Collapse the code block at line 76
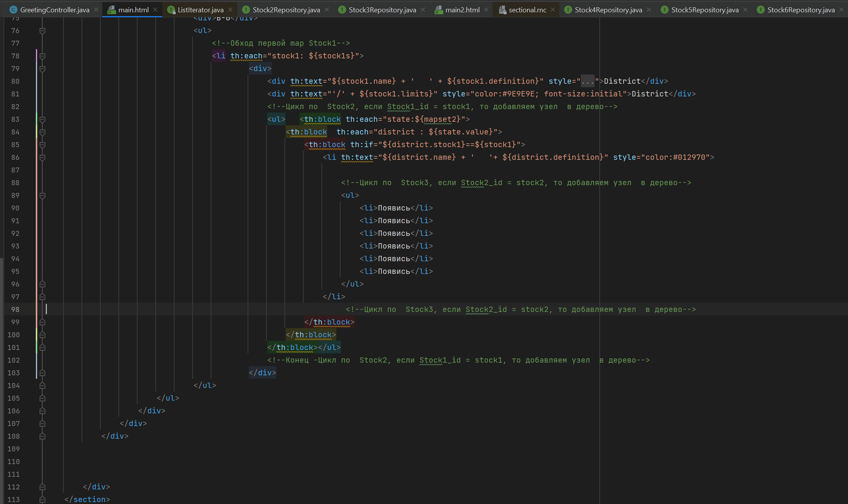The image size is (848, 504). pyautogui.click(x=42, y=31)
